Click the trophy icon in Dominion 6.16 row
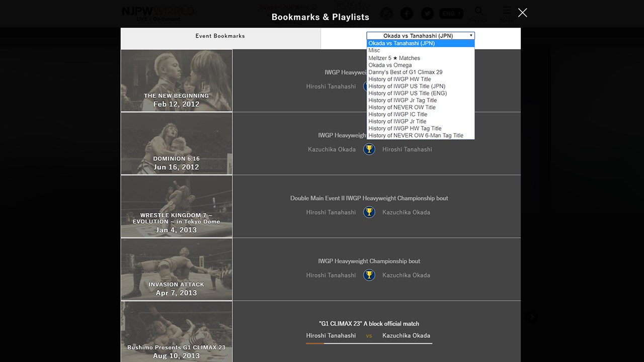 [x=369, y=149]
